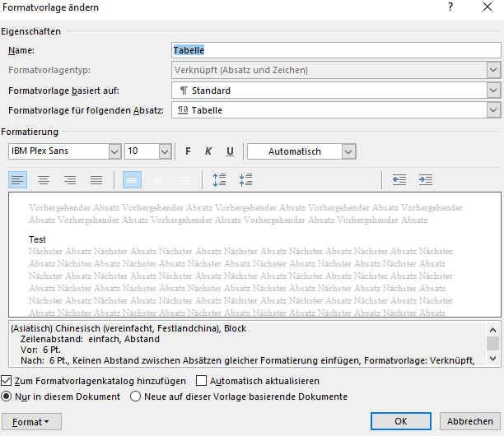504x436 pixels.
Task: Click the Tabelle following paragraph style field
Action: click(329, 110)
